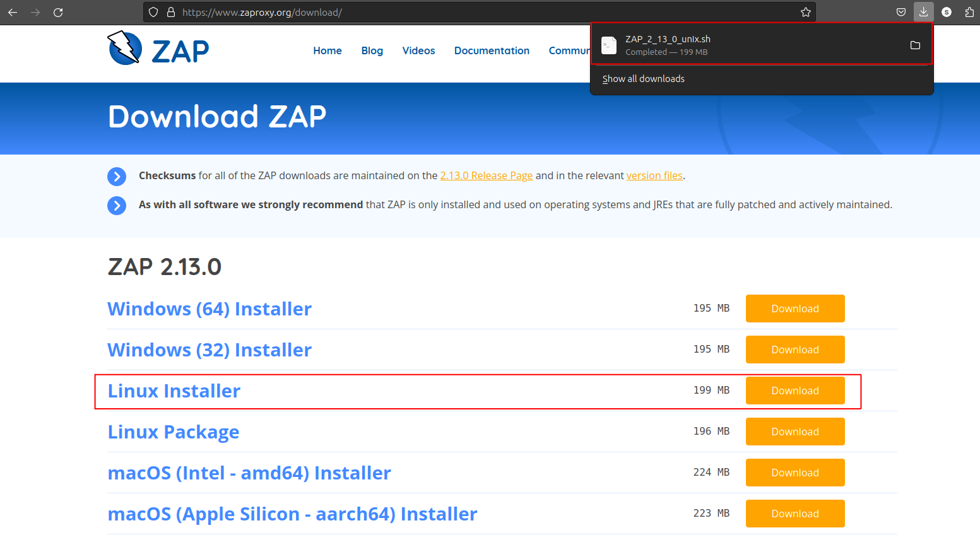Click the Download ZAP banner title
This screenshot has width=980, height=535.
click(x=217, y=117)
